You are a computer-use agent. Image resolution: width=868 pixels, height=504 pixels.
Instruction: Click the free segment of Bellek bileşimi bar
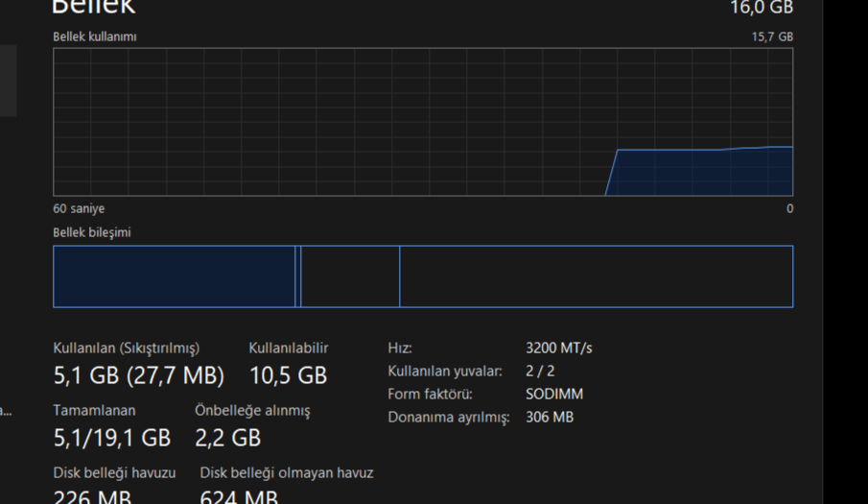(x=597, y=276)
